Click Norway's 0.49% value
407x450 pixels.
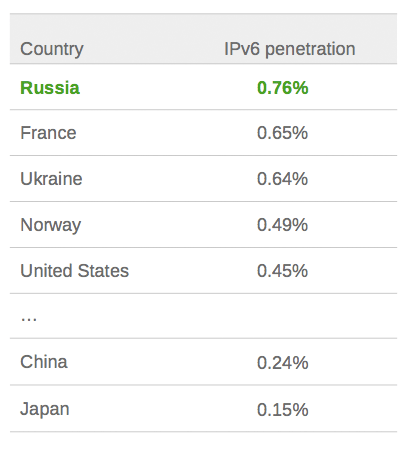pos(283,225)
